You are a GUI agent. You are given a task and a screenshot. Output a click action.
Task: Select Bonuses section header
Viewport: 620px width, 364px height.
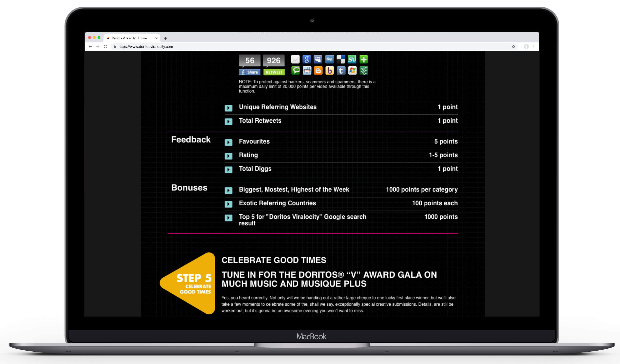pos(189,187)
